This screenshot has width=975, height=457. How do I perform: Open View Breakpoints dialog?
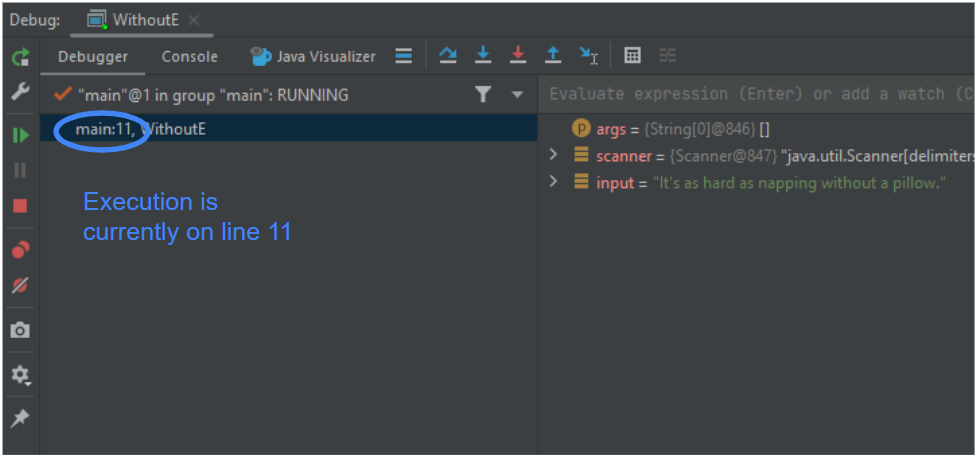coord(20,249)
